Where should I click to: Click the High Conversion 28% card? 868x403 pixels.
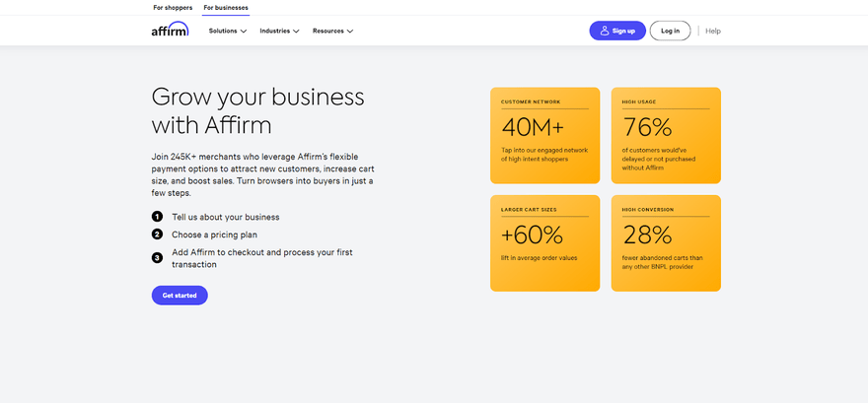tap(666, 243)
